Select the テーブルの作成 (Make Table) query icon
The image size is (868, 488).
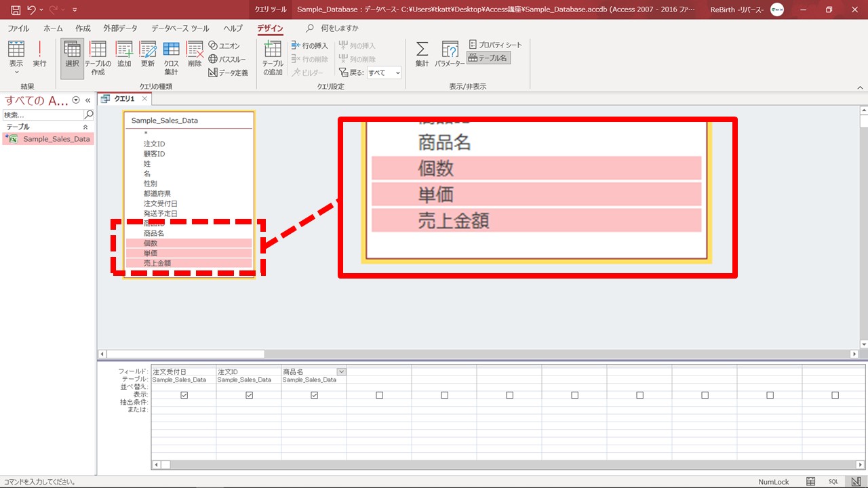98,57
